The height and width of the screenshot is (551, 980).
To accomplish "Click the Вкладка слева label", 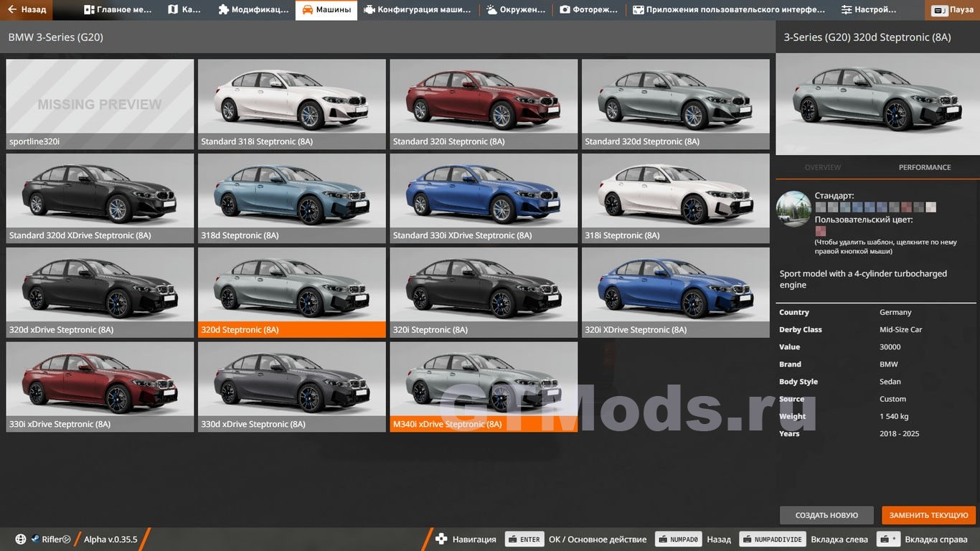I will pyautogui.click(x=839, y=540).
